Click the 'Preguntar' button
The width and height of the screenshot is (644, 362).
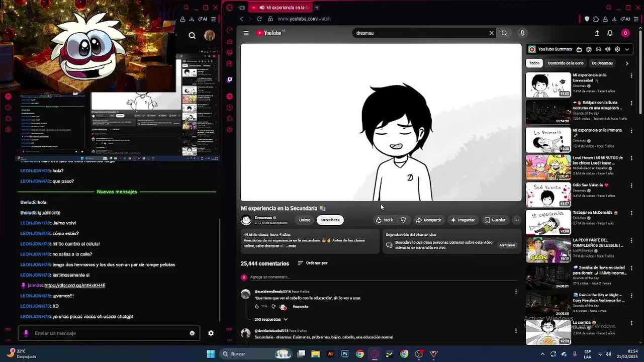[x=463, y=220]
